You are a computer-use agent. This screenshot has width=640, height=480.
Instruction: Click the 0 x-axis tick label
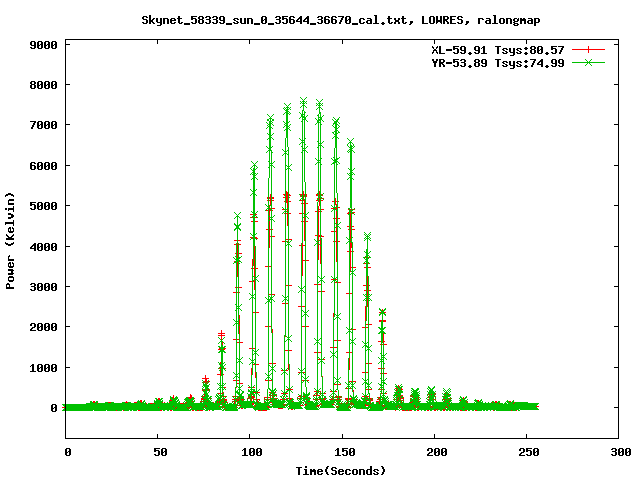[x=68, y=452]
